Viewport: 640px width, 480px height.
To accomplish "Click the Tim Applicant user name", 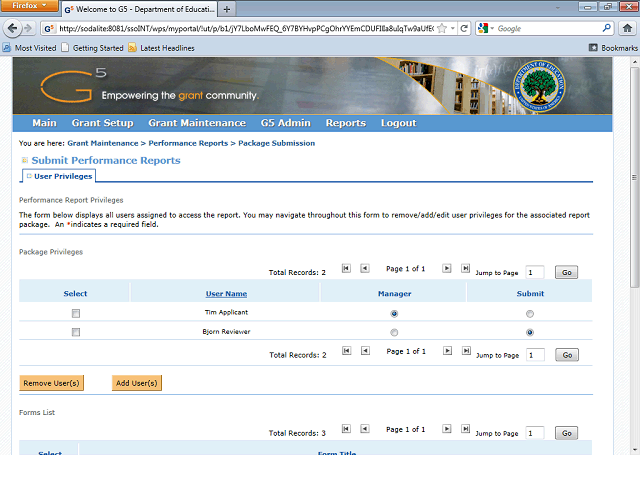I will pyautogui.click(x=226, y=312).
